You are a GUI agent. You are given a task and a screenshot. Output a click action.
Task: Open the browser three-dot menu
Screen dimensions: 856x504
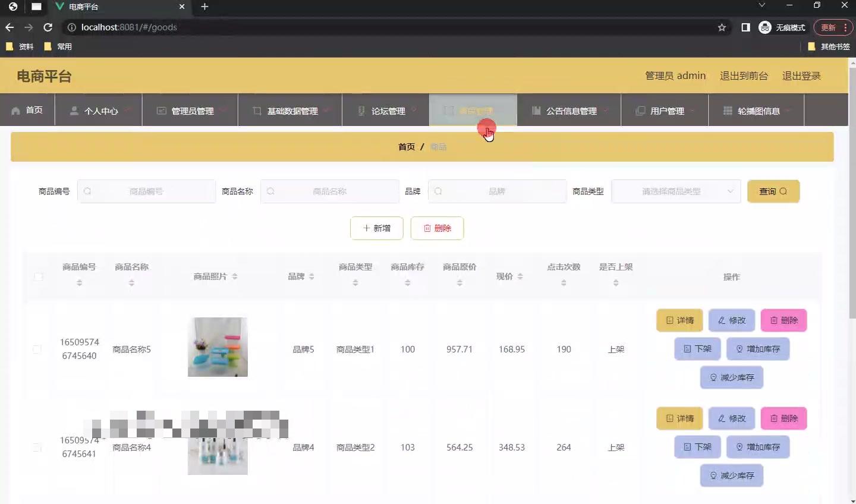coord(845,27)
